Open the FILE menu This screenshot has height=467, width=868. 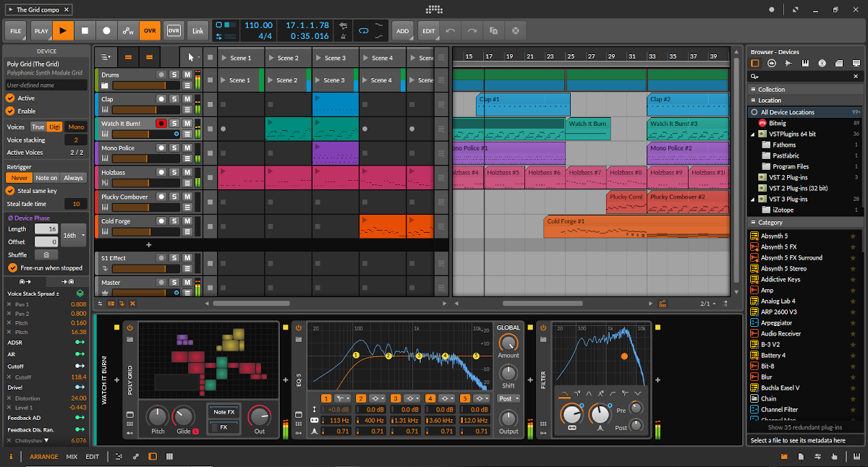[16, 31]
